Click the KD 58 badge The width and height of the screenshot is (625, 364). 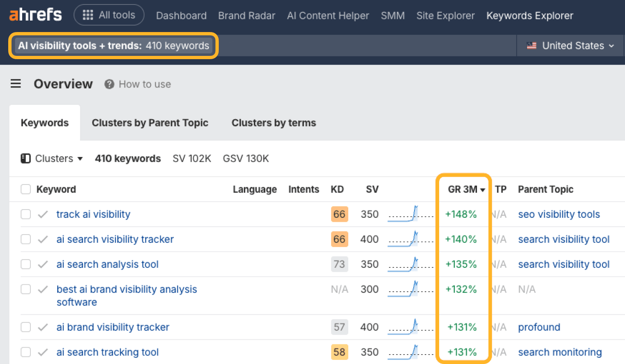click(x=340, y=352)
